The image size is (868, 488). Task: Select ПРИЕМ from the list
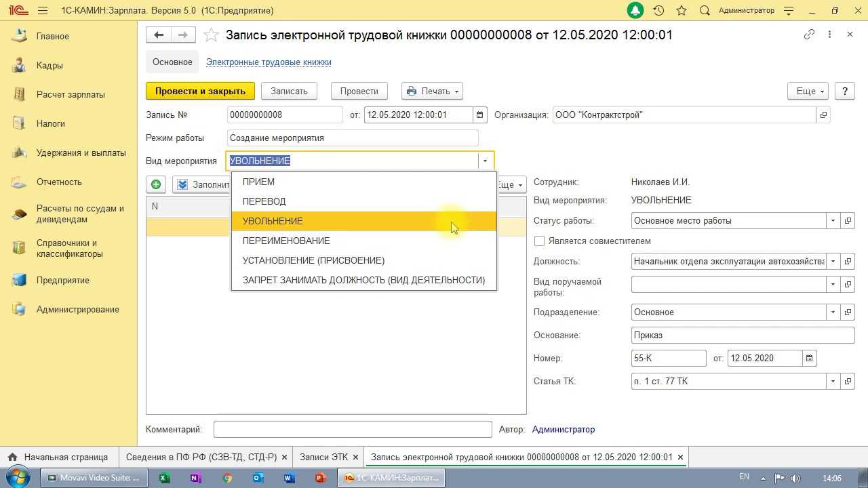coord(364,182)
